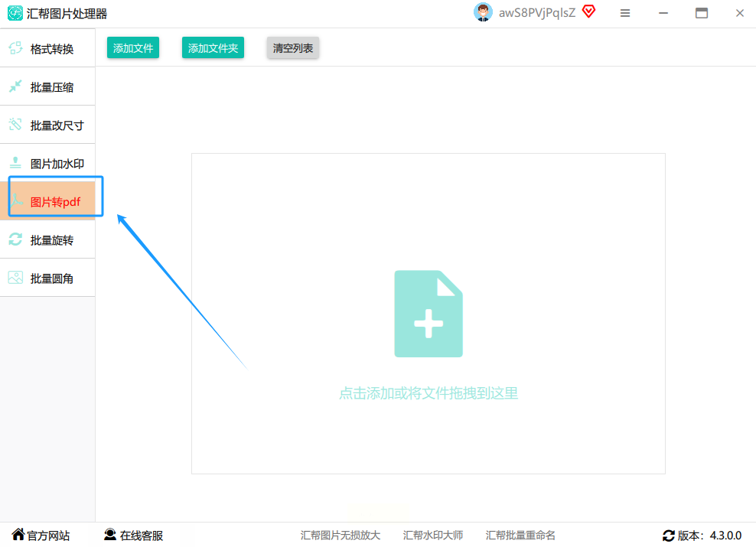This screenshot has width=756, height=547.
Task: Click the red VIP diamond icon
Action: point(588,11)
